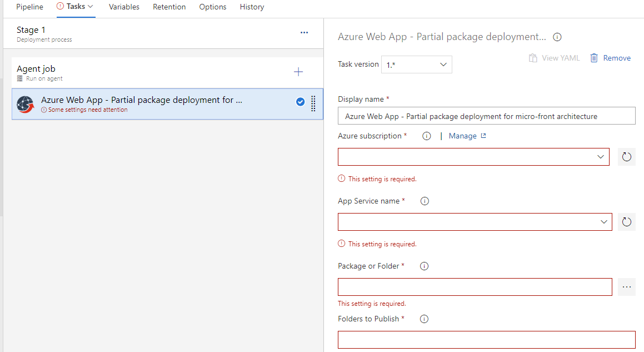Show Package or Folder info tooltip
This screenshot has height=352, width=644.
click(x=425, y=266)
